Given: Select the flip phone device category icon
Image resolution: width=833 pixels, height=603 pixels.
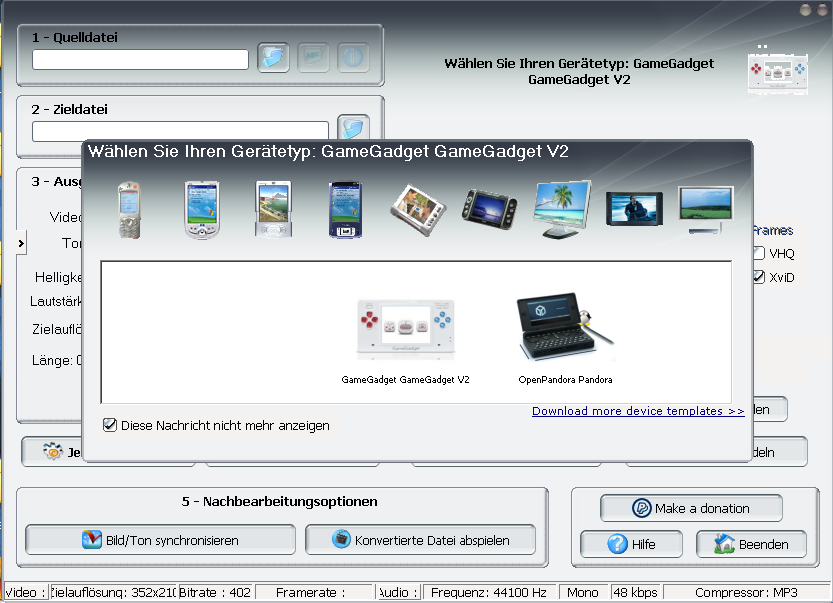Looking at the screenshot, I should click(128, 209).
